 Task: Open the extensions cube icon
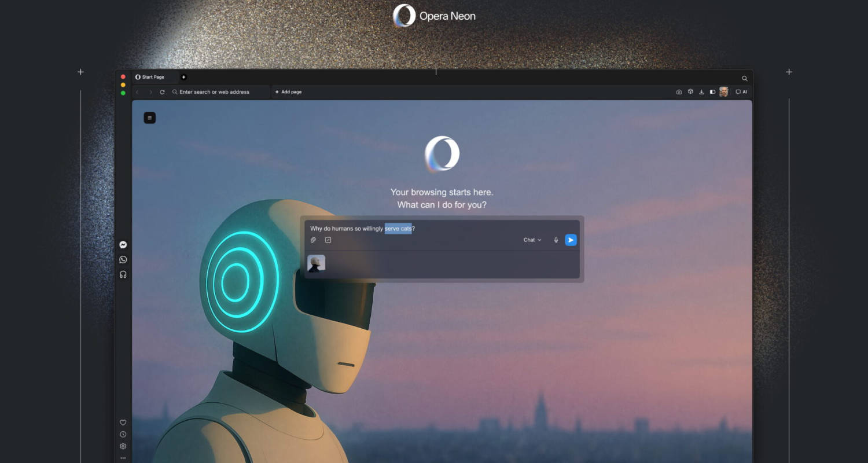(690, 91)
